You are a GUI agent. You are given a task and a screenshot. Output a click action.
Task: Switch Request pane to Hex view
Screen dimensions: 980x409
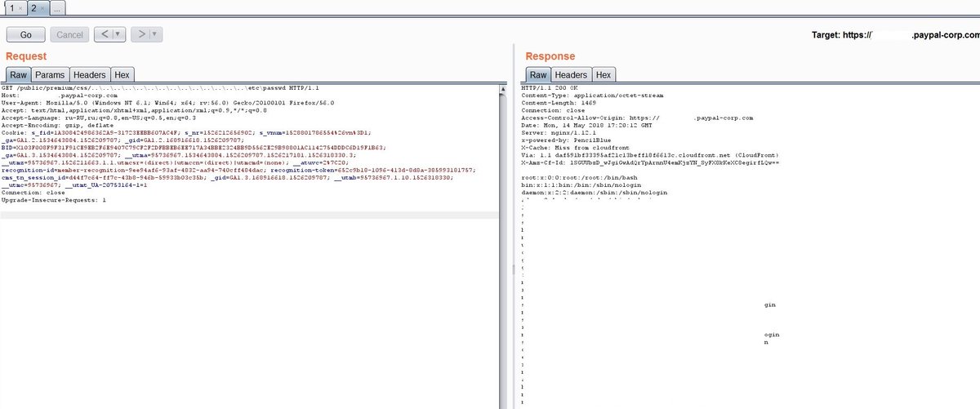122,74
